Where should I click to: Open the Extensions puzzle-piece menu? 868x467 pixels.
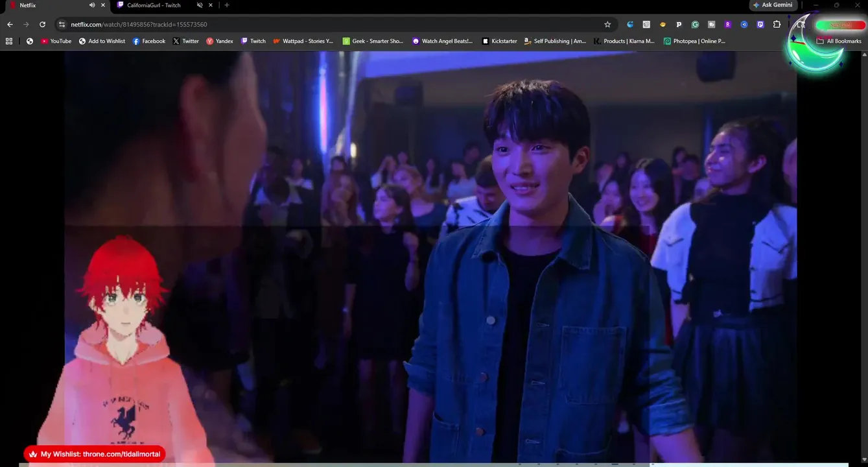[x=777, y=25]
